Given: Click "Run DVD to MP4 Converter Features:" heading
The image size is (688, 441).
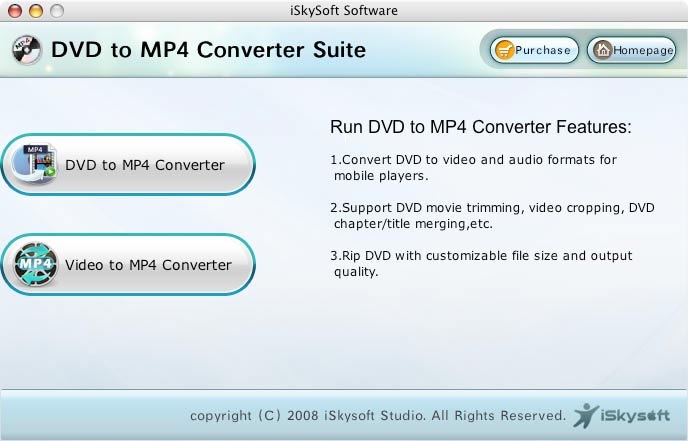Looking at the screenshot, I should point(480,127).
